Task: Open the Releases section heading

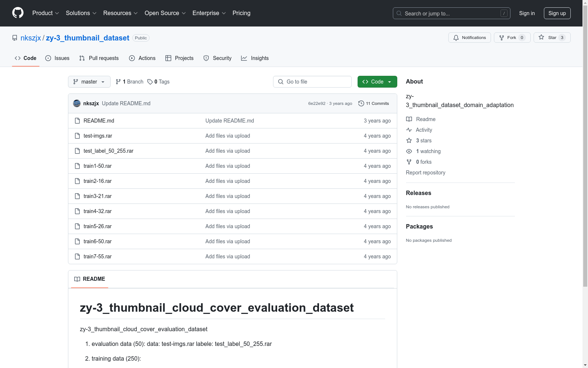Action: (419, 193)
